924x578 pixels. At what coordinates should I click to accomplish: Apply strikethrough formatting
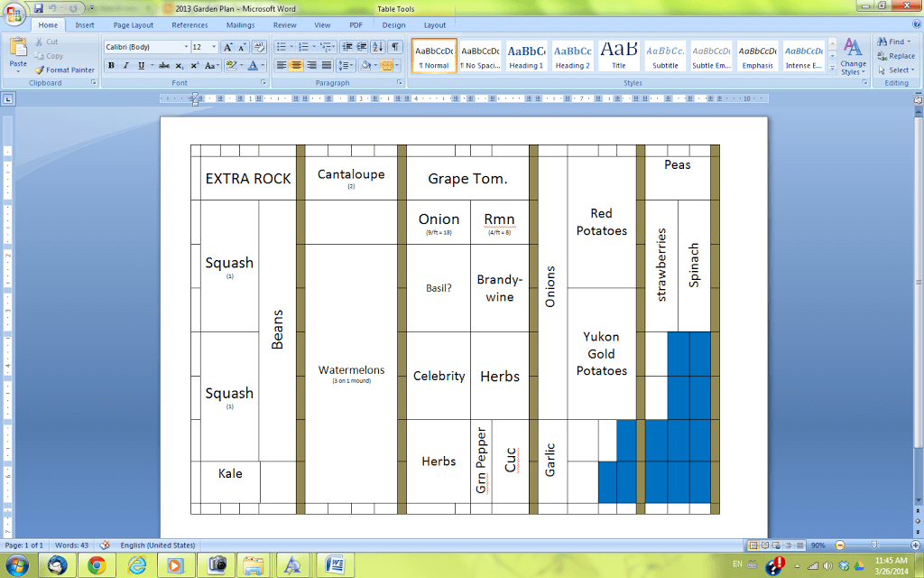pyautogui.click(x=164, y=65)
